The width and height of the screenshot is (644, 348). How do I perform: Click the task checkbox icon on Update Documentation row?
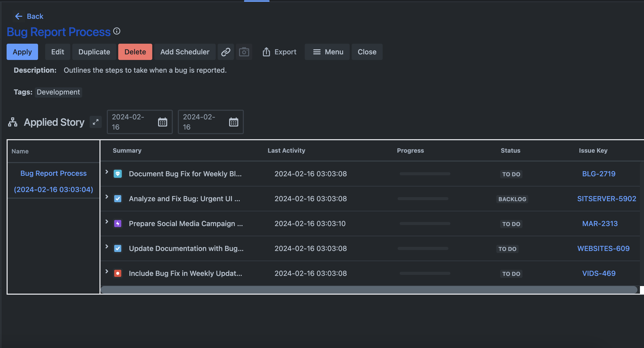coord(118,248)
